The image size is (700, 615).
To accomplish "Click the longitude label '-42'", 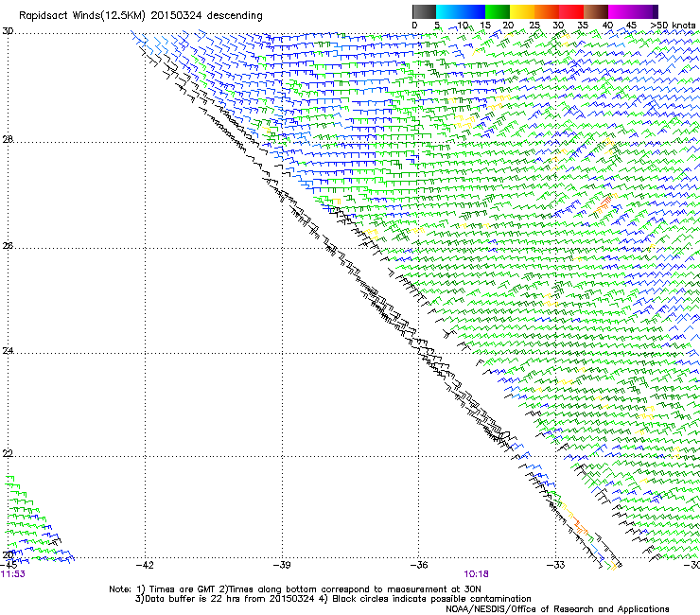I will coord(145,566).
